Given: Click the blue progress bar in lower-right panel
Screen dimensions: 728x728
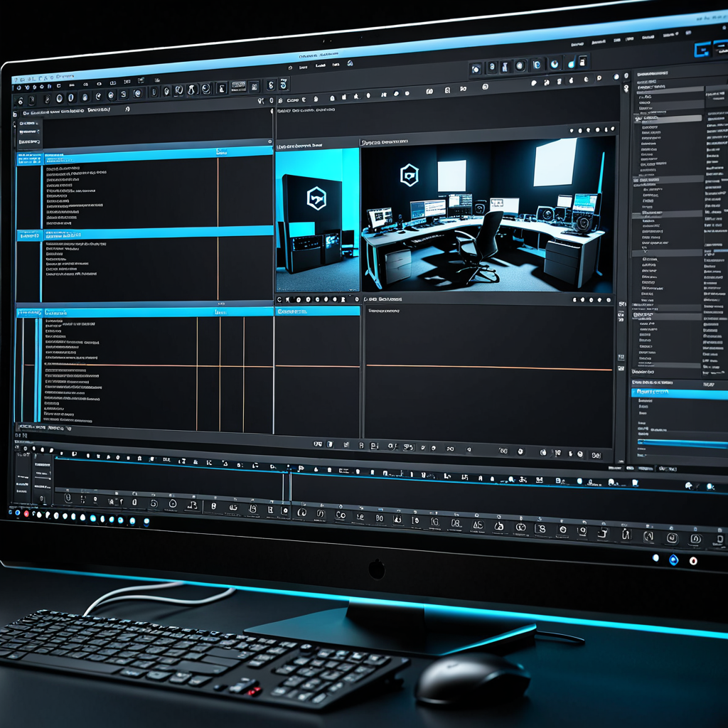Looking at the screenshot, I should pos(682,444).
